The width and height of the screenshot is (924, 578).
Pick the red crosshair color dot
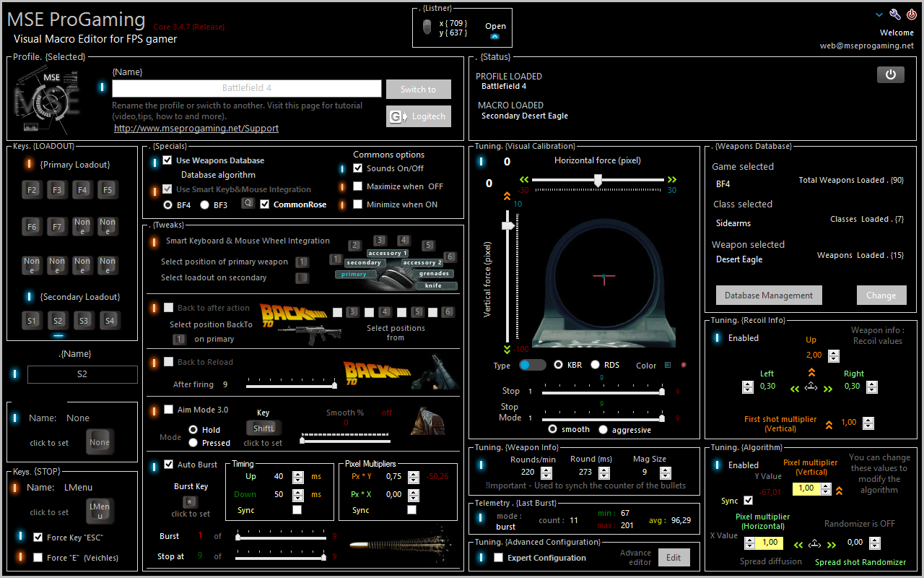(683, 365)
